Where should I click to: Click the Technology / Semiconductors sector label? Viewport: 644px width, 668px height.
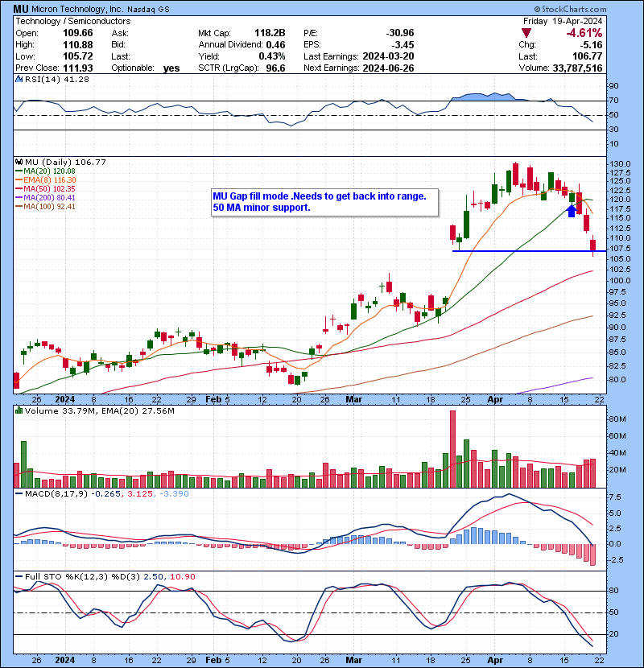coord(73,21)
